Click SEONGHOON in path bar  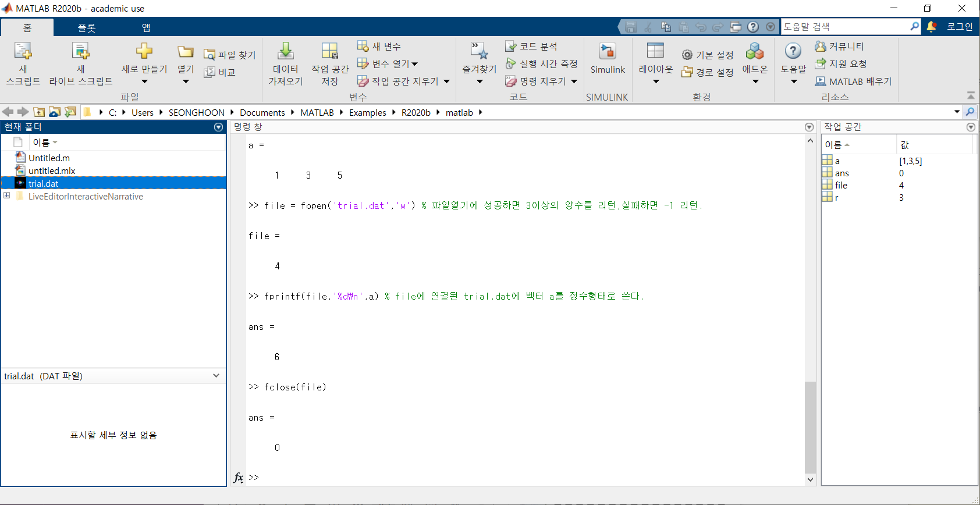coord(197,112)
